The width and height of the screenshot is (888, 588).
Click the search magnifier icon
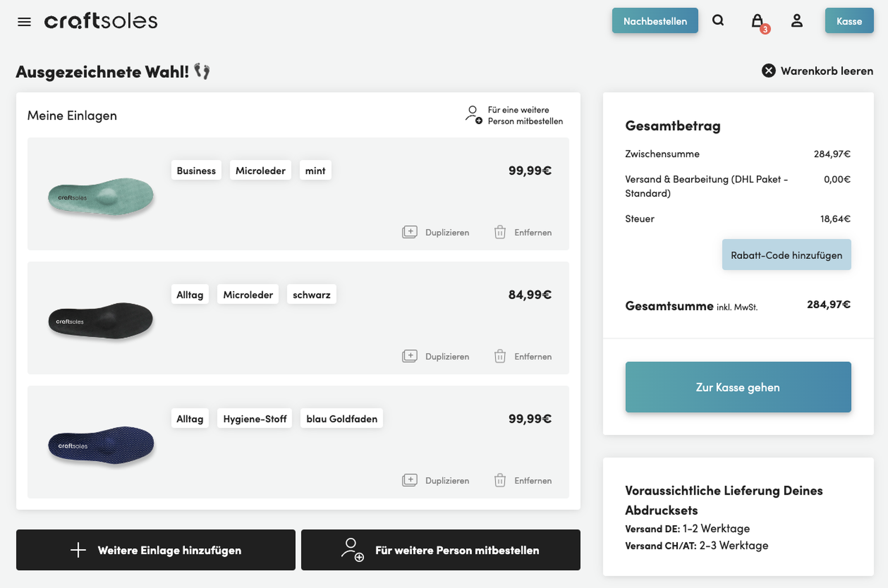[x=718, y=20]
